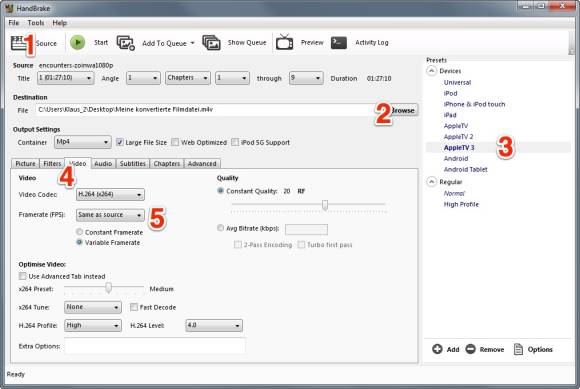Click the Show Queue stacked images icon
The width and height of the screenshot is (580, 389).
[x=212, y=43]
